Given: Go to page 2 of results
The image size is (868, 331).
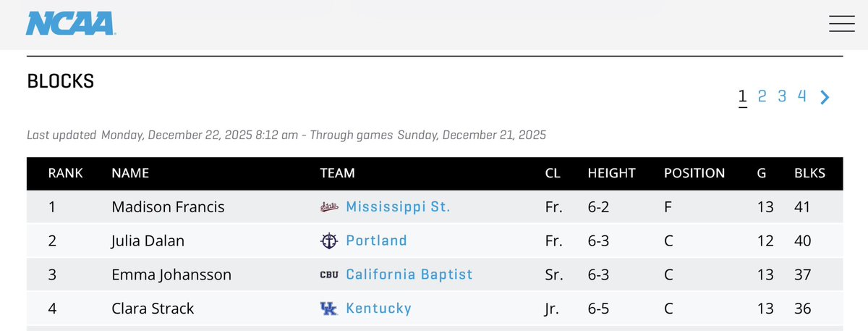Looking at the screenshot, I should [762, 96].
